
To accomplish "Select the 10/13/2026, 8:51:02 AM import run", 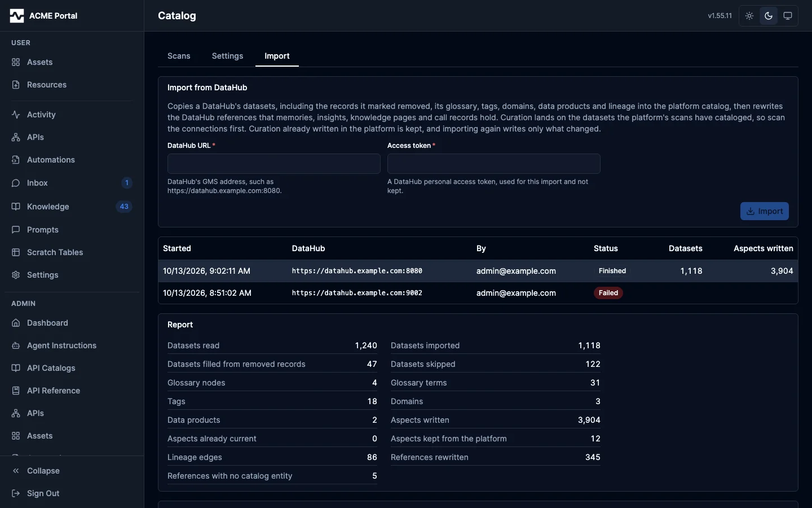I will [478, 293].
